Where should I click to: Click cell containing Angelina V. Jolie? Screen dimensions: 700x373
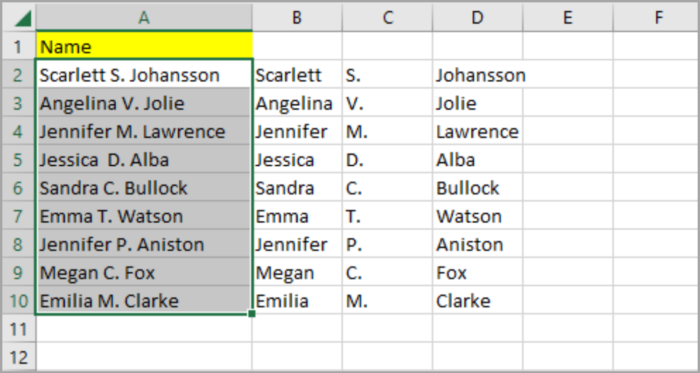(x=144, y=103)
